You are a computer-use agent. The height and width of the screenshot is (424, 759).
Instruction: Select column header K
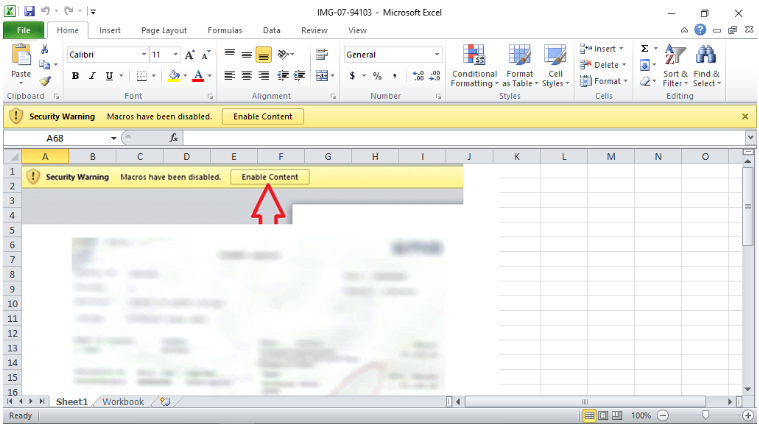coord(516,157)
